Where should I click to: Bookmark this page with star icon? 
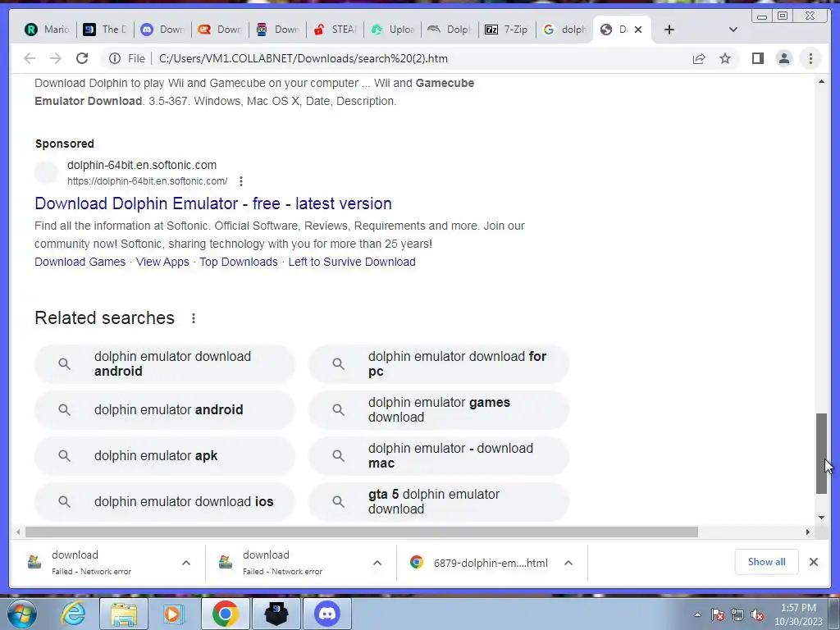coord(725,58)
